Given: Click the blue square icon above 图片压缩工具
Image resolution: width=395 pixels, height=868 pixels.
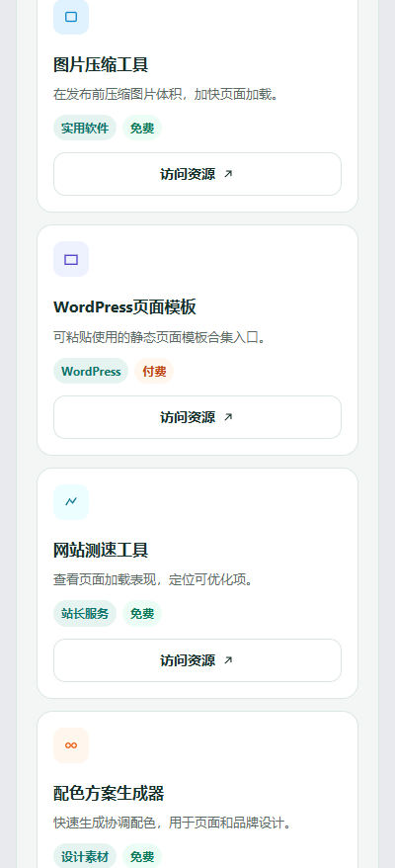Looking at the screenshot, I should [x=71, y=17].
